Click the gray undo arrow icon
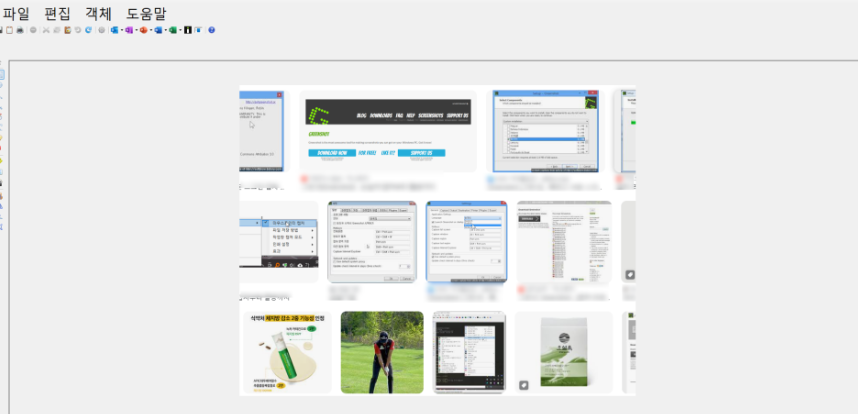858x414 pixels. coord(78,30)
